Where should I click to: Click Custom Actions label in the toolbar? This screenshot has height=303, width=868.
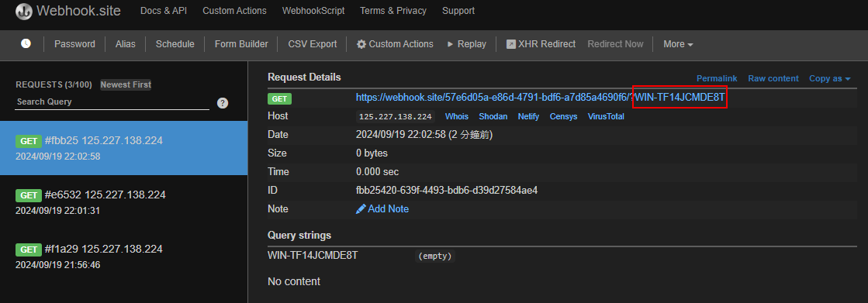(401, 44)
